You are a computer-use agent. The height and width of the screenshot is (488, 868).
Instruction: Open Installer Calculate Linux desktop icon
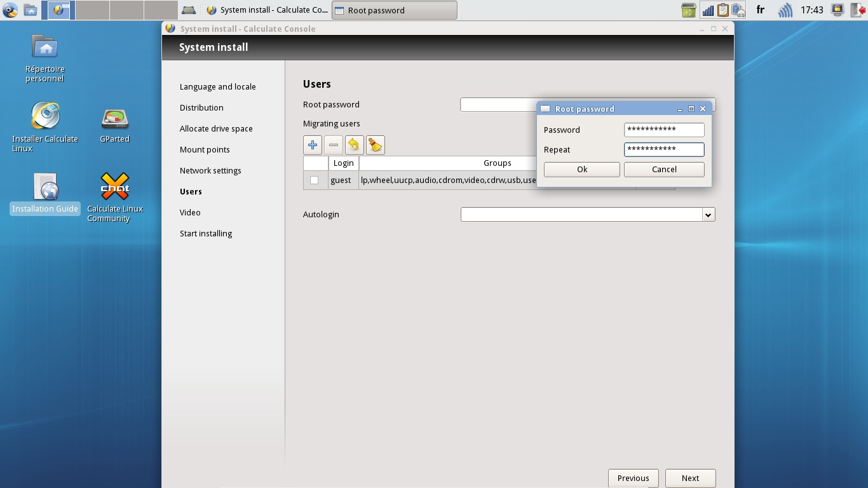(45, 127)
